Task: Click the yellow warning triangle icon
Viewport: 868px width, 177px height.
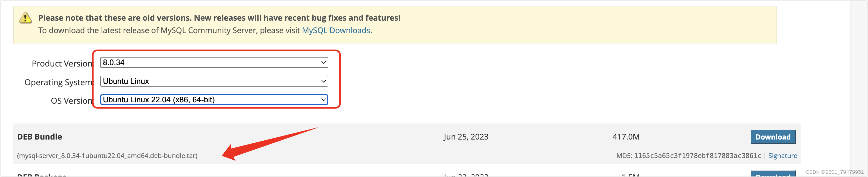Action: coord(26,18)
